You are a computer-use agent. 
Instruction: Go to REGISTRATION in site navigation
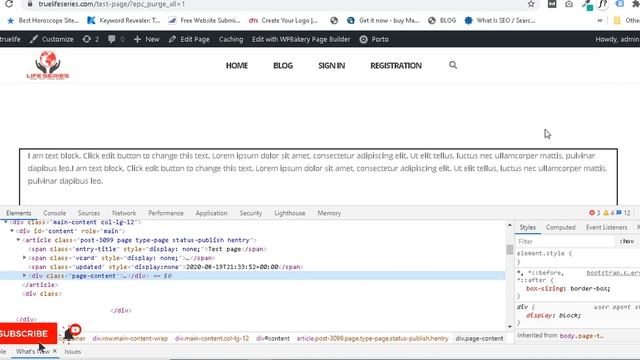click(396, 65)
